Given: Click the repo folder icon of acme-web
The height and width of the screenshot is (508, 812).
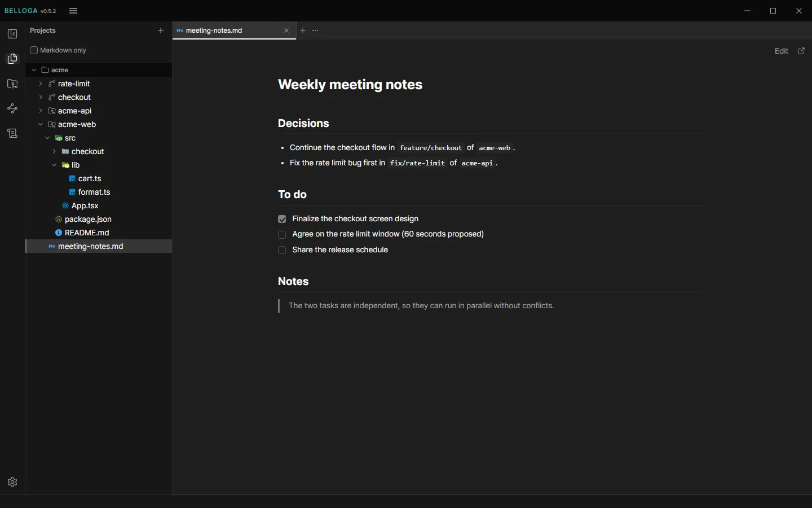Looking at the screenshot, I should pyautogui.click(x=52, y=124).
